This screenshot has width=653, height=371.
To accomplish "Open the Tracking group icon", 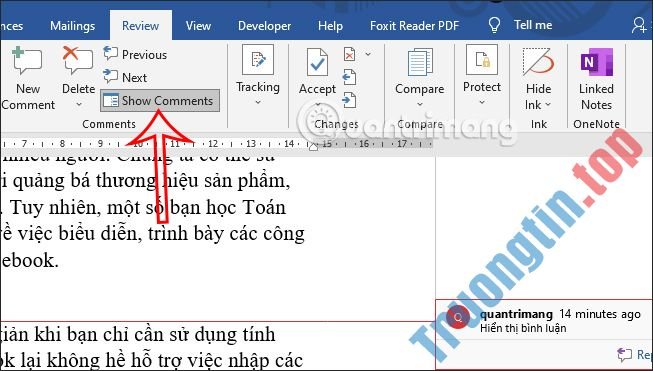I will pyautogui.click(x=258, y=60).
